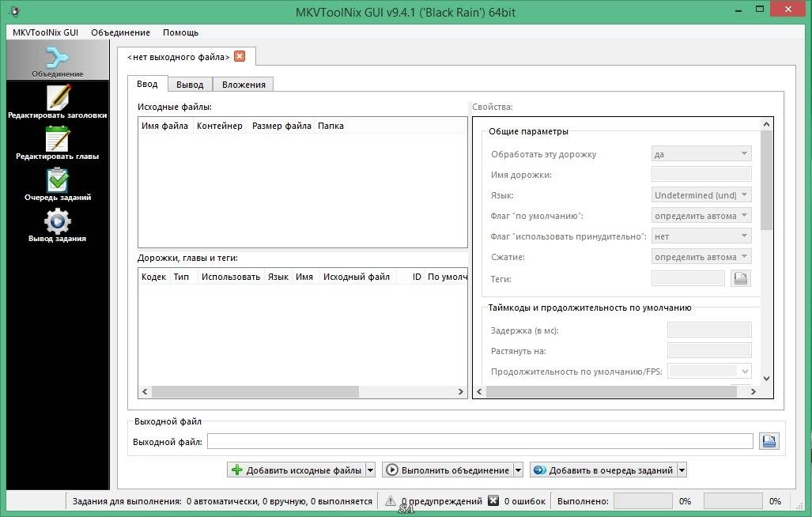This screenshot has width=812, height=517.
Task: Open the Объединение (merge) tool in sidebar
Action: pos(58,61)
